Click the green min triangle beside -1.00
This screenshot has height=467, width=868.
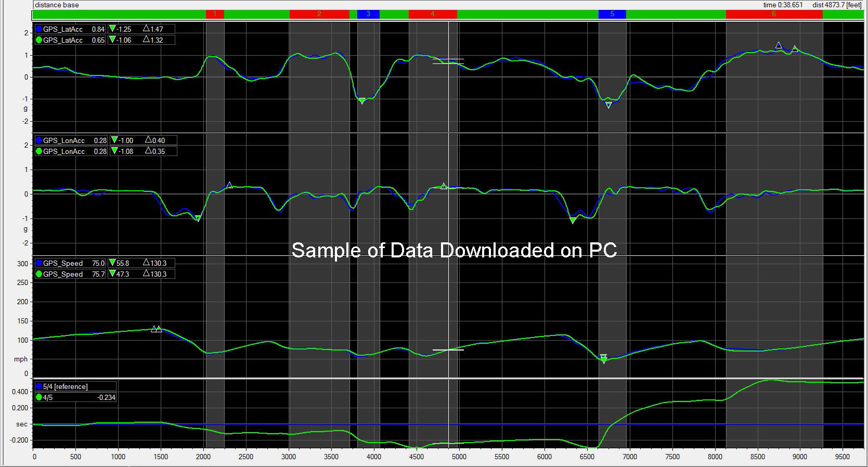coord(114,140)
